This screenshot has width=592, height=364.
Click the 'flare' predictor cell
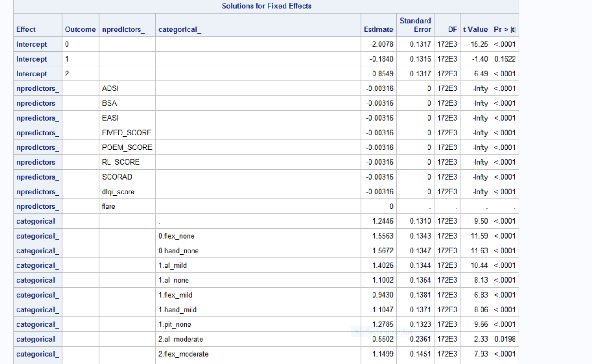pyautogui.click(x=108, y=207)
